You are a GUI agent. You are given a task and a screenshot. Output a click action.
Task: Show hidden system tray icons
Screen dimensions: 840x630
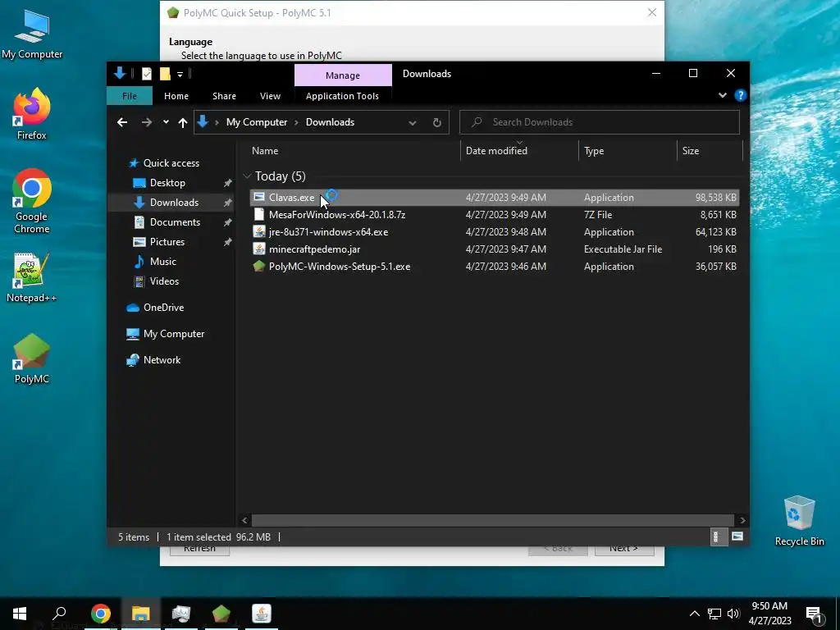coord(694,614)
